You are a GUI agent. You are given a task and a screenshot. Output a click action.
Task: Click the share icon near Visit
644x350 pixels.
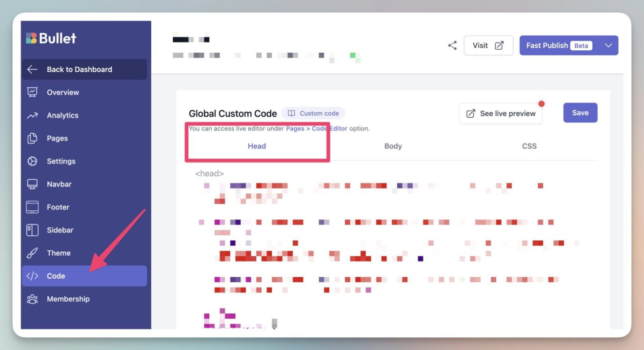point(452,44)
